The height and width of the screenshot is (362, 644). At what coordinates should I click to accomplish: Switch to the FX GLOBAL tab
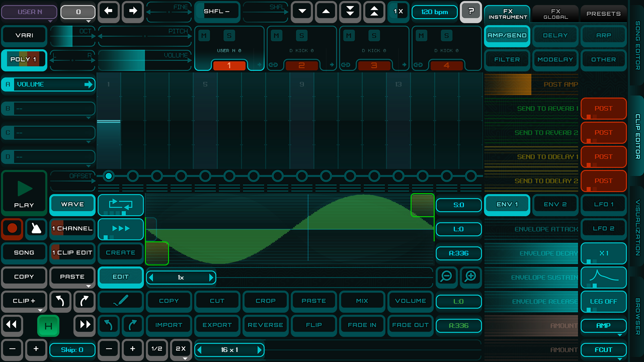[555, 14]
